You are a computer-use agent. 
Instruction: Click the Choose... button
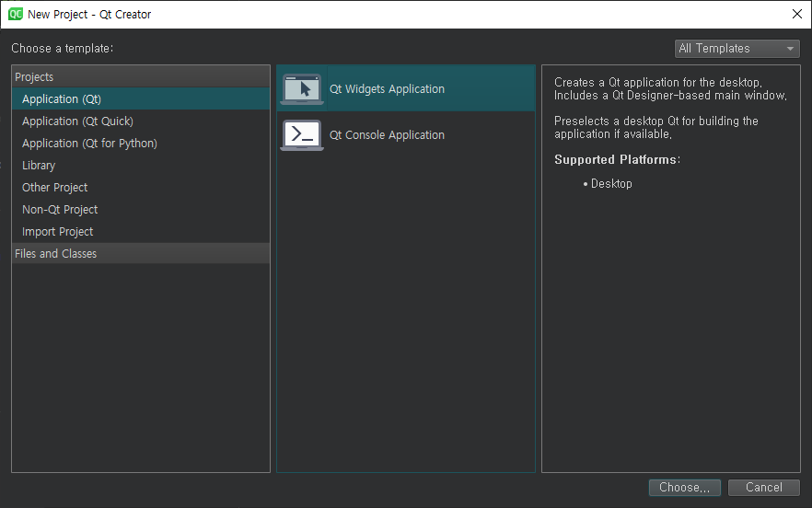685,487
